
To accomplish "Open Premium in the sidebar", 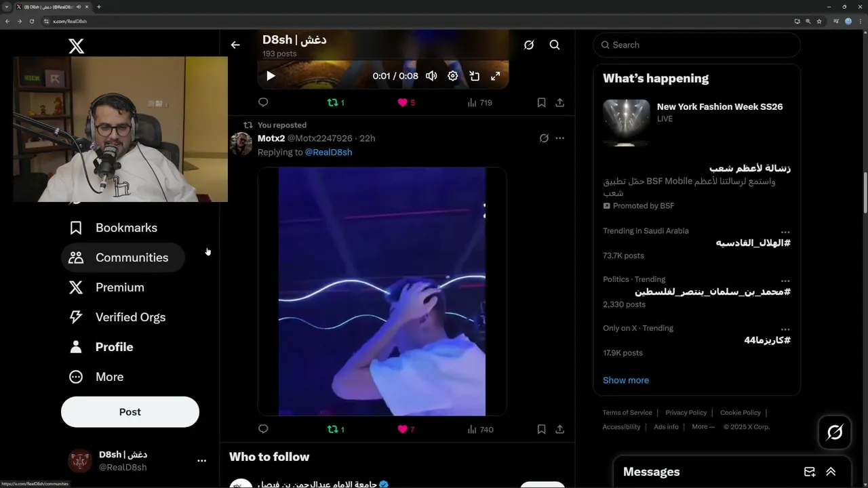I will pos(106,287).
